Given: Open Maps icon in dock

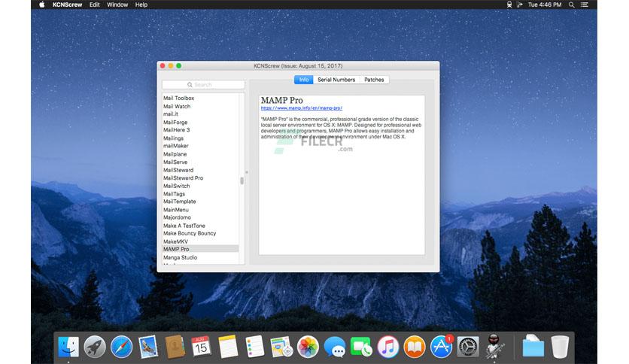Looking at the screenshot, I should click(281, 347).
